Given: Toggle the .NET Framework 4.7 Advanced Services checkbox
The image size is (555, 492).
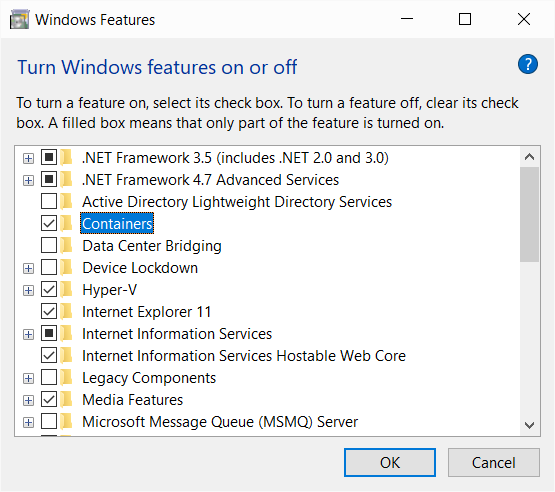Looking at the screenshot, I should (49, 179).
